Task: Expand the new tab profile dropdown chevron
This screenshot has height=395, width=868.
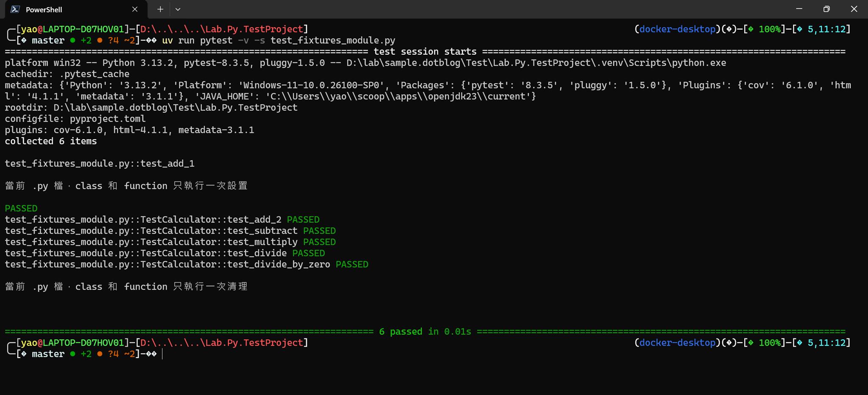Action: 178,9
